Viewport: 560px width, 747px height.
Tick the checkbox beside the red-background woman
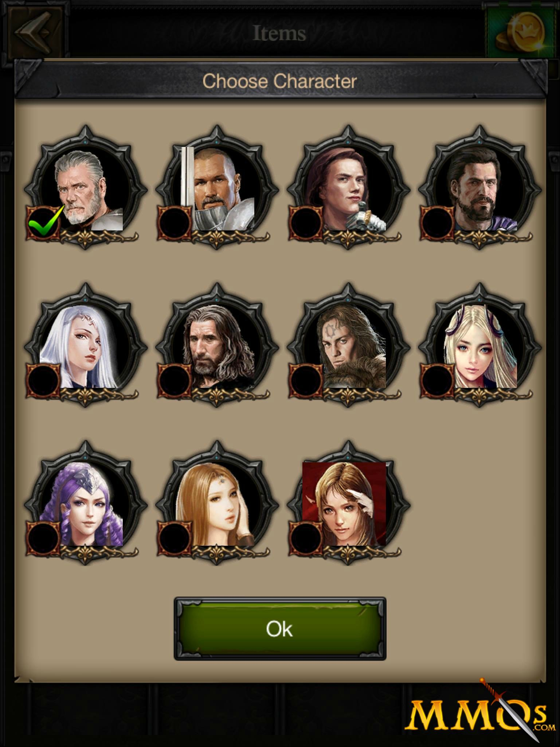tap(306, 538)
